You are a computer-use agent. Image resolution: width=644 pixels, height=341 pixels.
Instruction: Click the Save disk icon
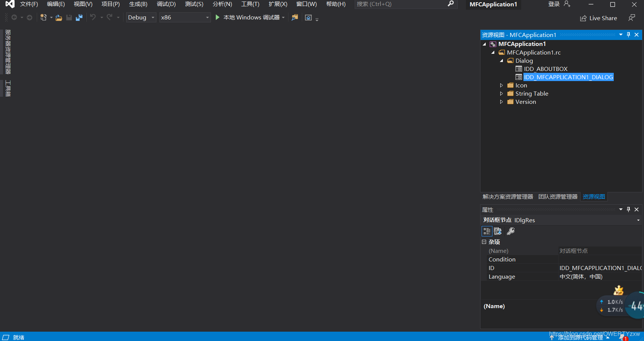pos(69,18)
